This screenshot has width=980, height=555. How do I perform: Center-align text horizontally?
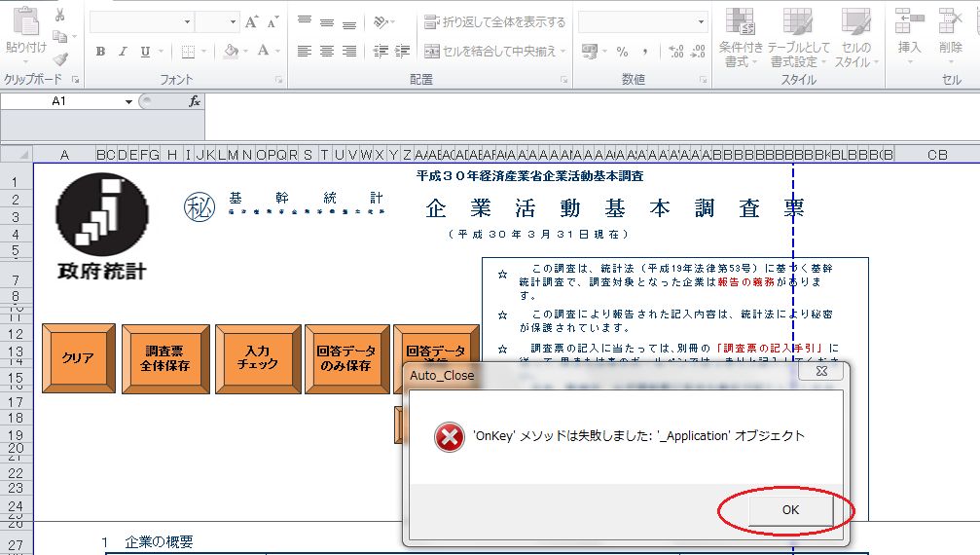[x=326, y=52]
